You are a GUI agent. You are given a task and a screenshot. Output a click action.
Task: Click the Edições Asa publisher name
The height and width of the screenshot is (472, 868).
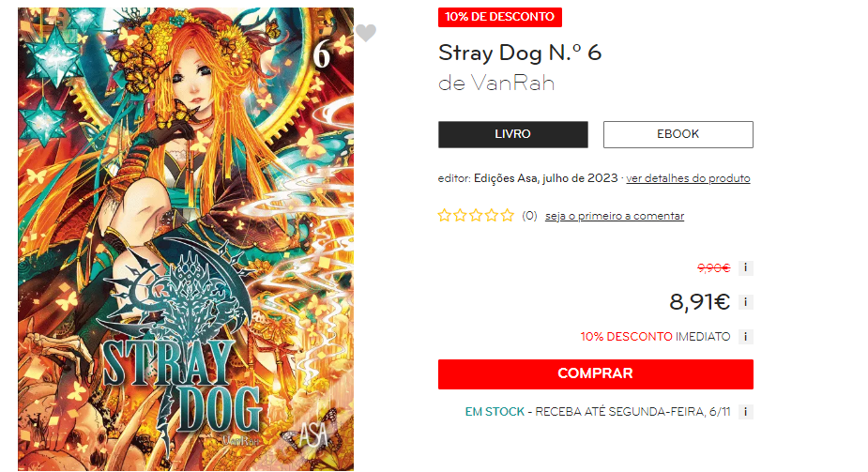(506, 178)
